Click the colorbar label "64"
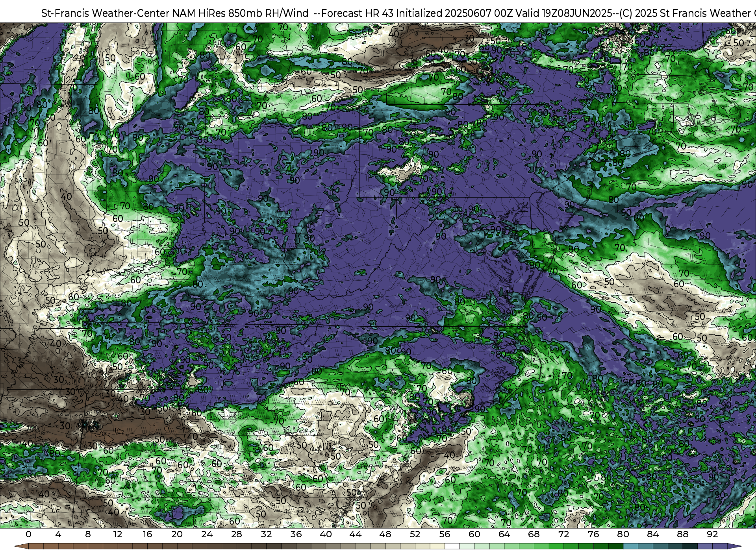 [x=504, y=534]
